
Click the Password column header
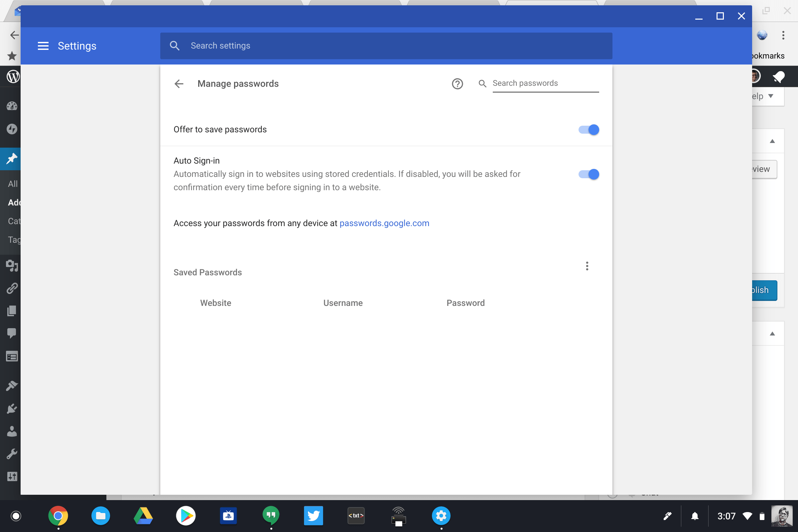tap(465, 303)
